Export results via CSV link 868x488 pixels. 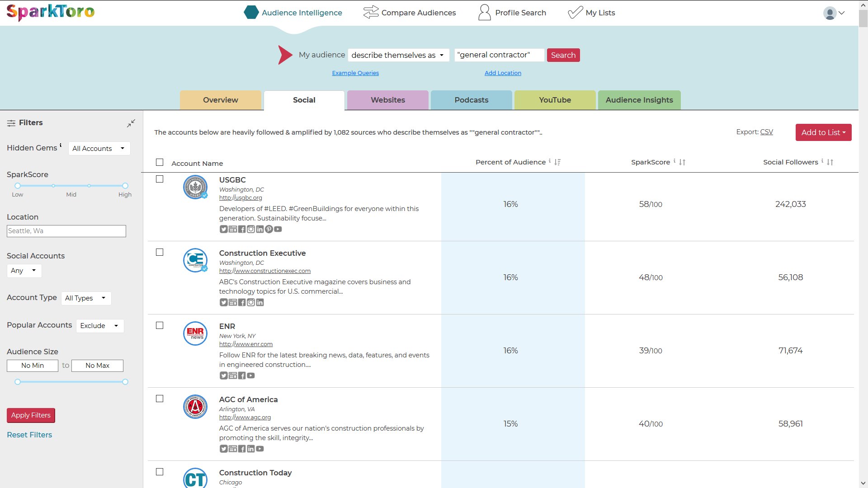click(x=767, y=132)
